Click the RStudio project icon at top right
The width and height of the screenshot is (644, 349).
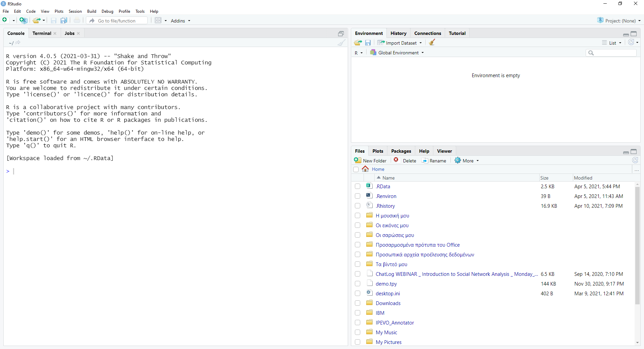coord(600,20)
